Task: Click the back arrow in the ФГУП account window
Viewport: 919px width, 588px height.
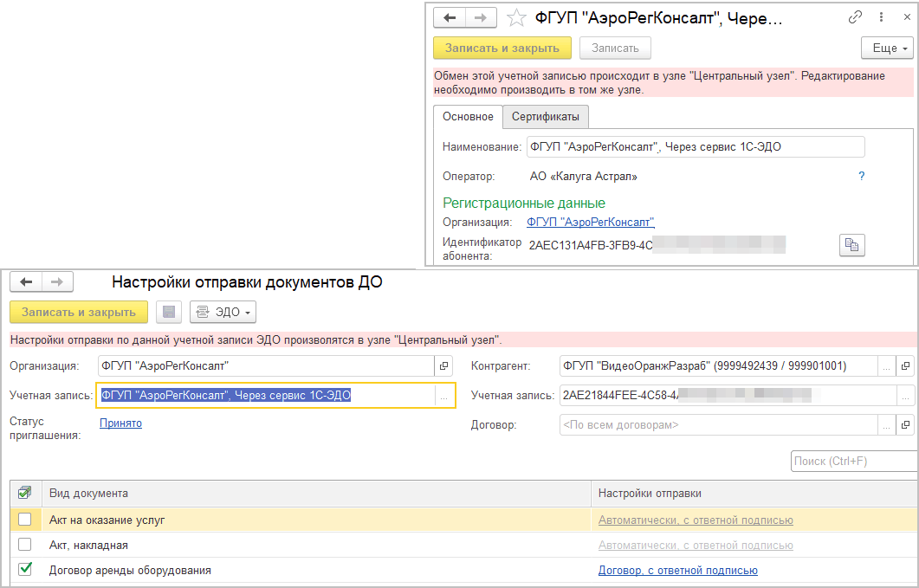Action: coord(449,17)
